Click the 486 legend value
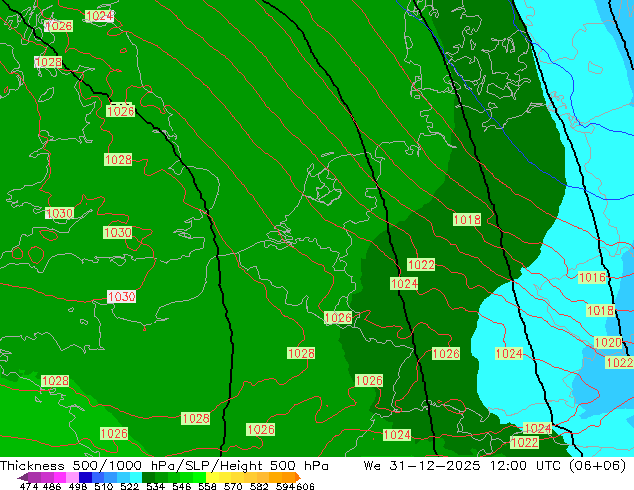 point(52,486)
